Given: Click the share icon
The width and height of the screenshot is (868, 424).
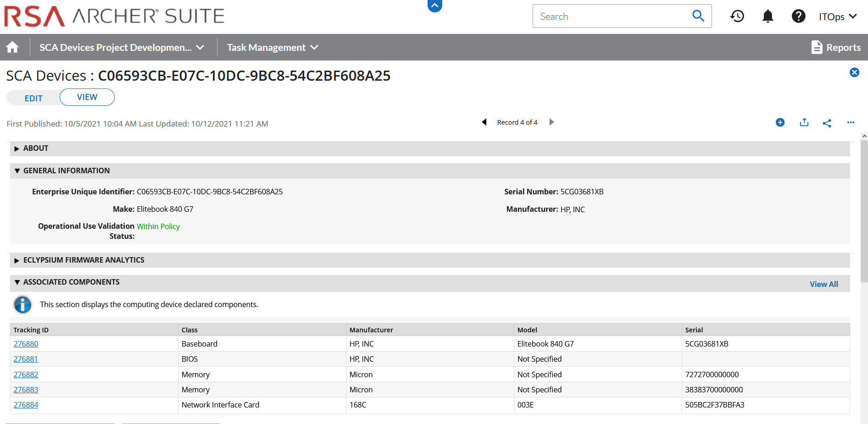Looking at the screenshot, I should click(827, 123).
